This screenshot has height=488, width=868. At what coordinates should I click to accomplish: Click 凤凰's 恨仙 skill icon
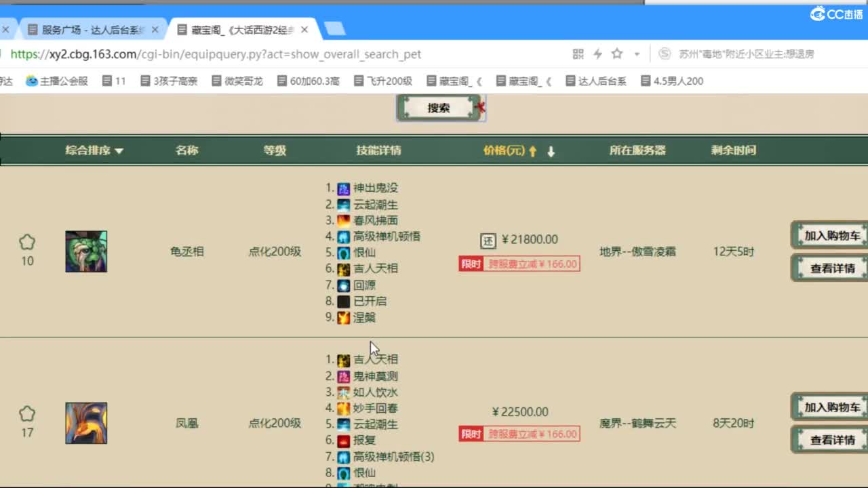tap(344, 473)
